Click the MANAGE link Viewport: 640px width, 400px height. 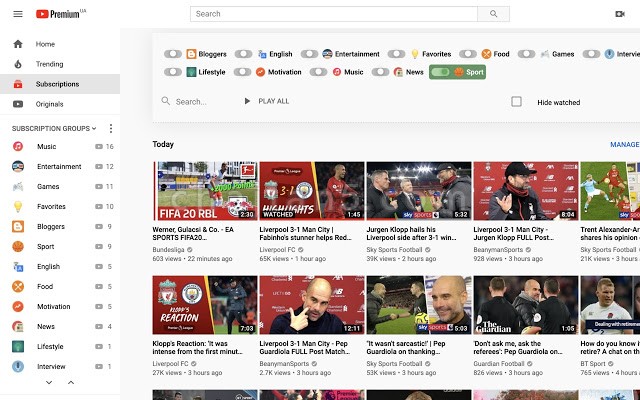point(624,144)
